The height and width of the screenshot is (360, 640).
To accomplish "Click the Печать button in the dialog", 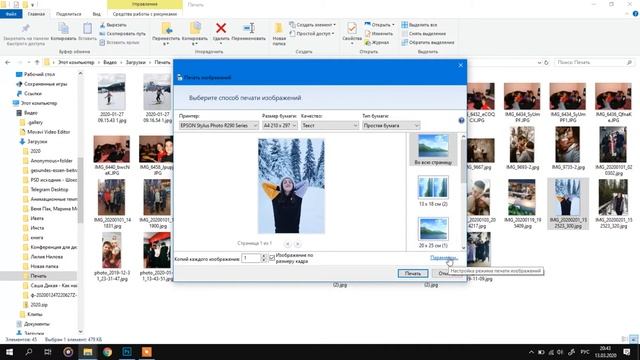I will click(413, 273).
